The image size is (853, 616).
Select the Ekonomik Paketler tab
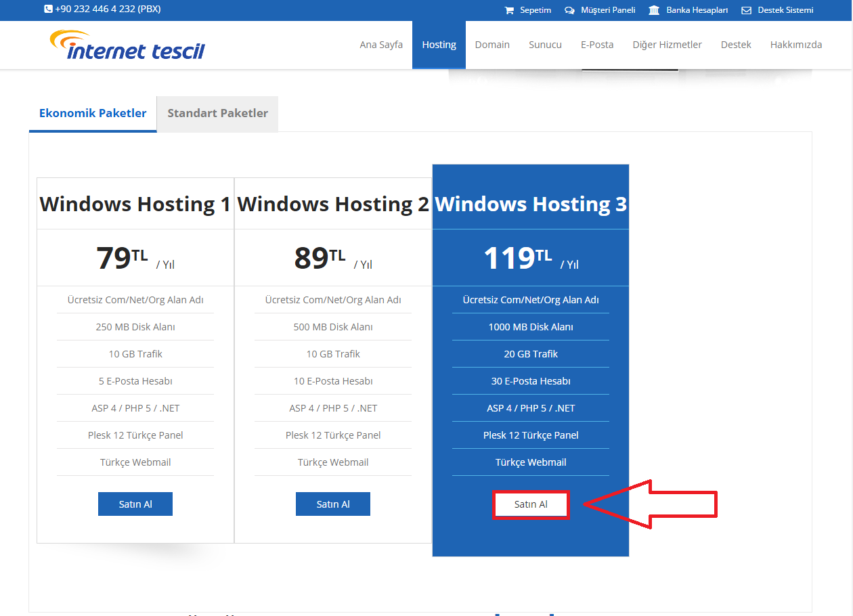coord(93,113)
